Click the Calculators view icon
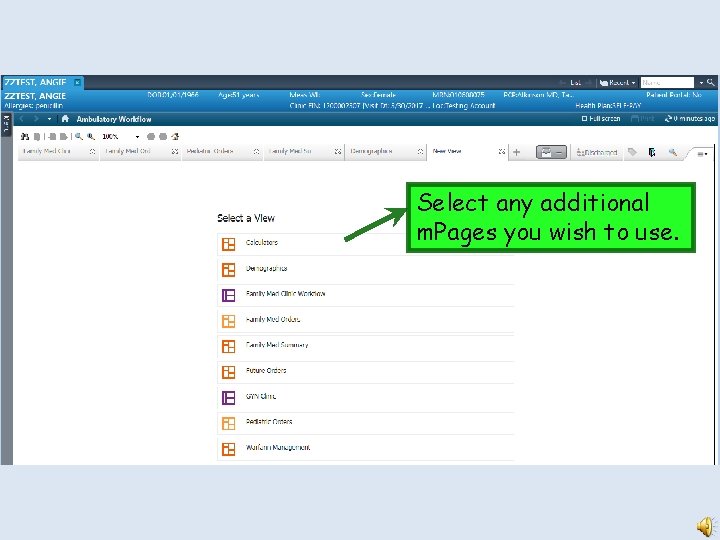 (x=228, y=244)
